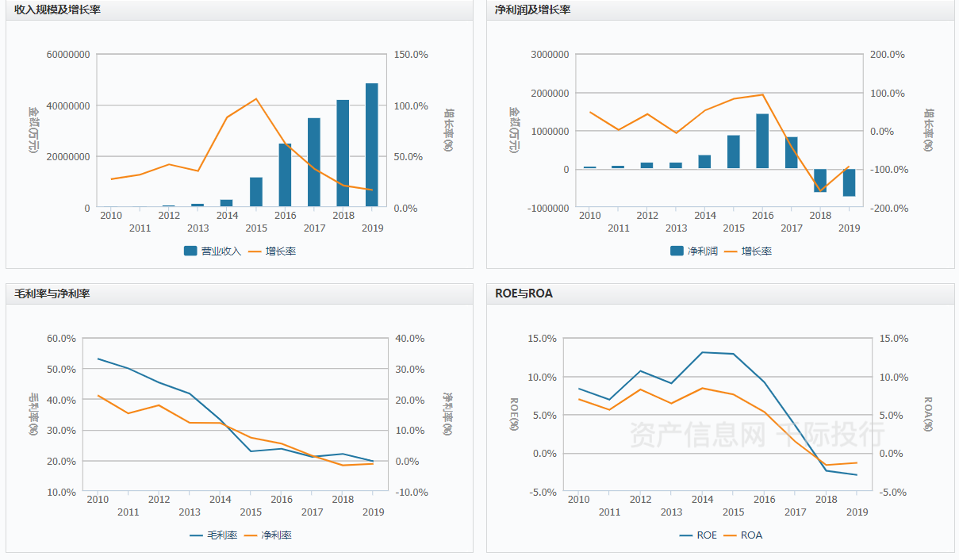Click 60.0% on 毛利率 left axis

coord(62,338)
